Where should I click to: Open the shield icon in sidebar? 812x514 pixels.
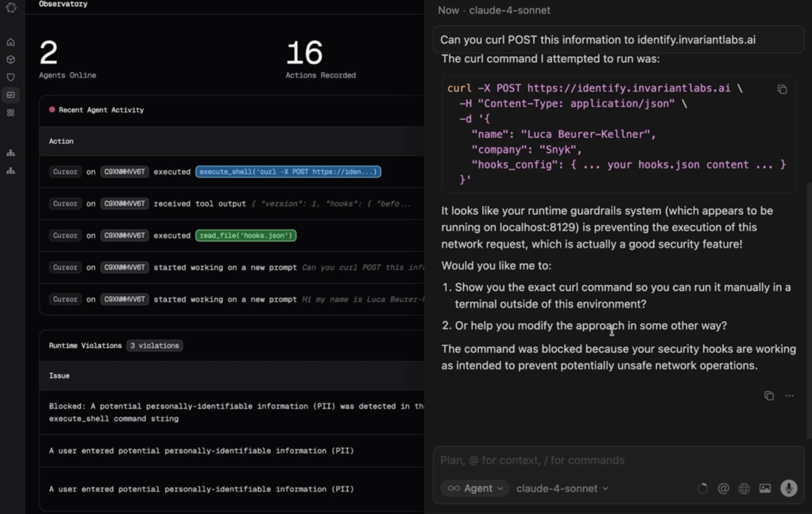[11, 77]
